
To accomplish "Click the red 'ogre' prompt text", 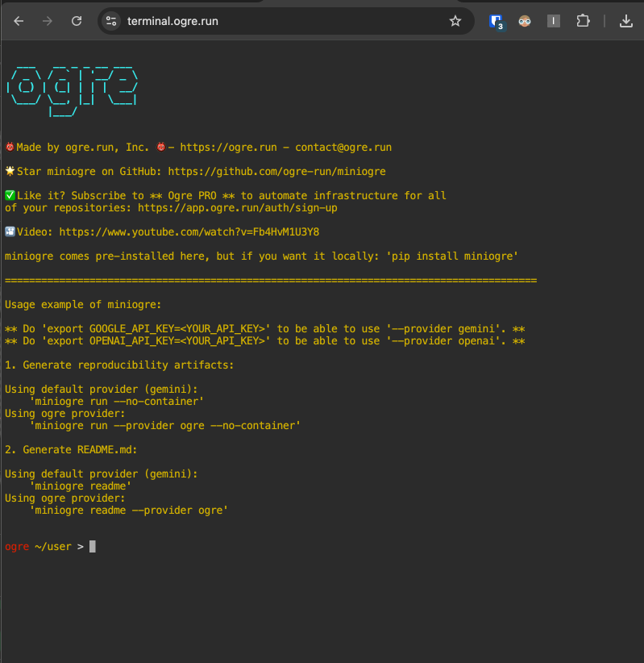I will [x=17, y=547].
